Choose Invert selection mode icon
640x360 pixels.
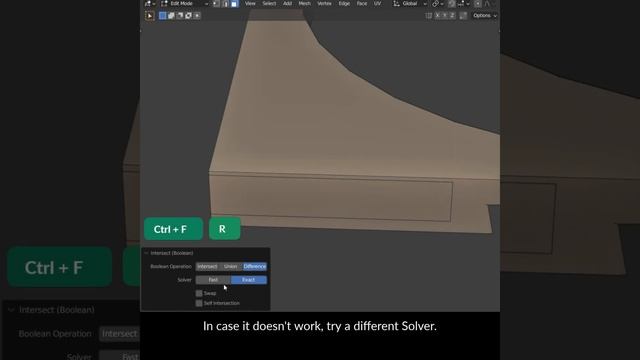tap(189, 16)
